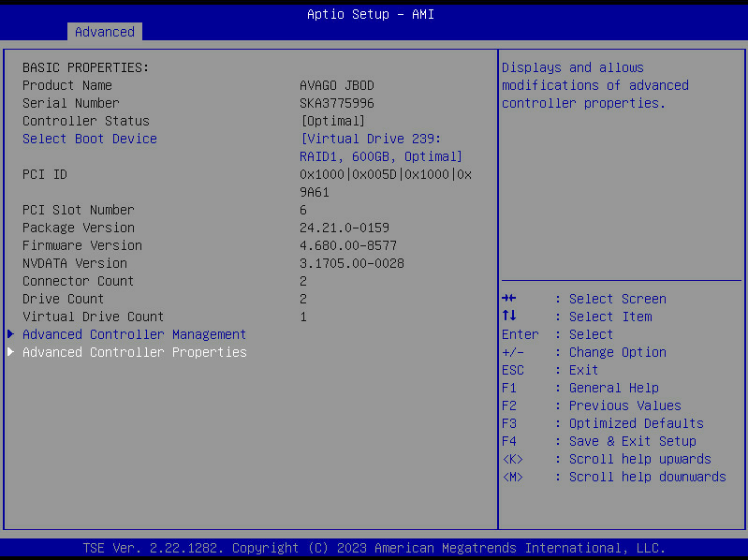748x560 pixels.
Task: Click the Save & Exit Setup text
Action: [633, 441]
